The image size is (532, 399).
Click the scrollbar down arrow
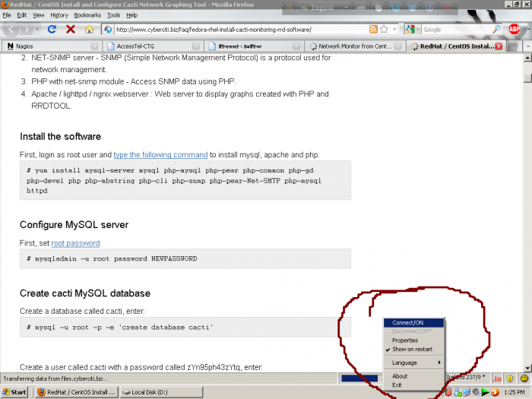pyautogui.click(x=527, y=368)
